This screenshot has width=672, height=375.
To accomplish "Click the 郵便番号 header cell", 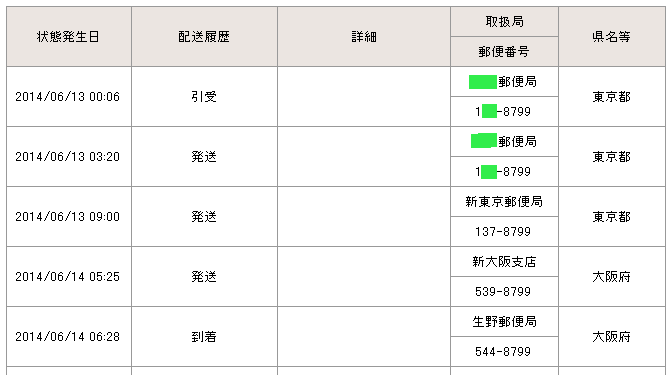I will [504, 51].
